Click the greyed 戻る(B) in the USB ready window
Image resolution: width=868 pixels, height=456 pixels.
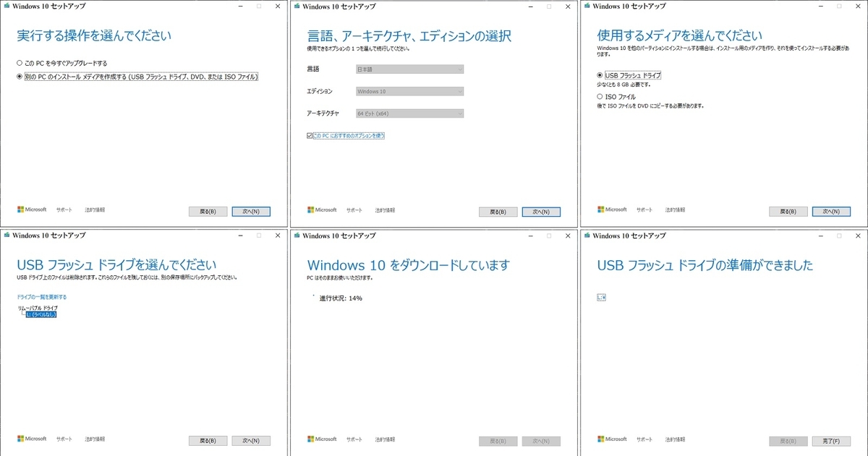click(788, 441)
